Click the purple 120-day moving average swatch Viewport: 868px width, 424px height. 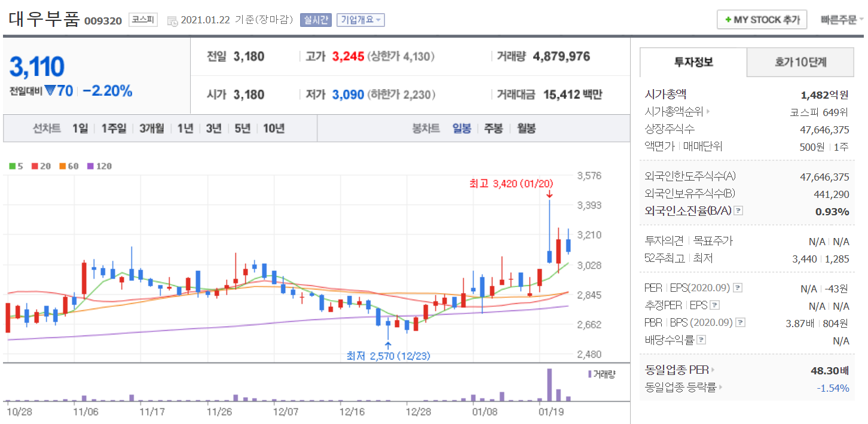pyautogui.click(x=90, y=166)
